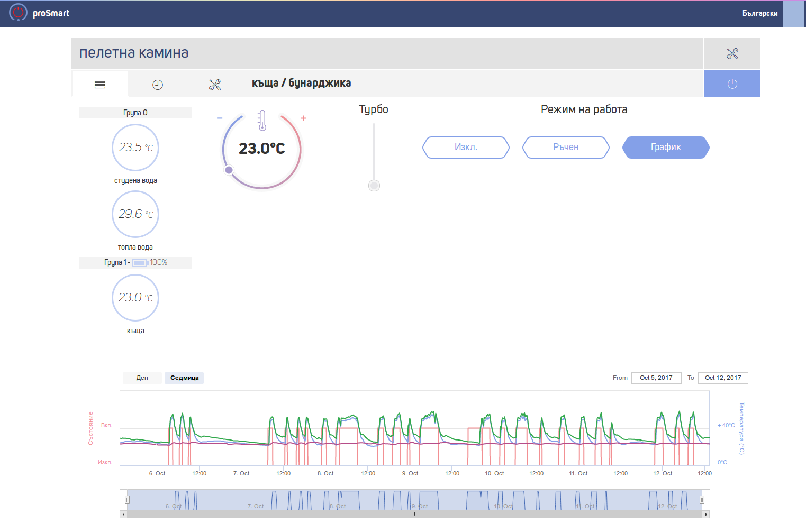Select the Изкл. mode
The width and height of the screenshot is (806, 532).
pyautogui.click(x=466, y=148)
